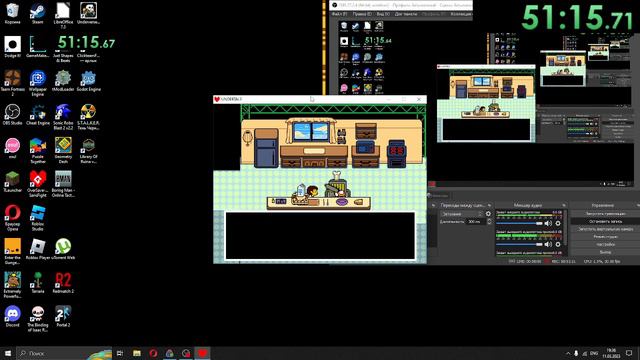Mute the first audio mixer channel in OBS
Screen dimensions: 640x360
pos(548,223)
